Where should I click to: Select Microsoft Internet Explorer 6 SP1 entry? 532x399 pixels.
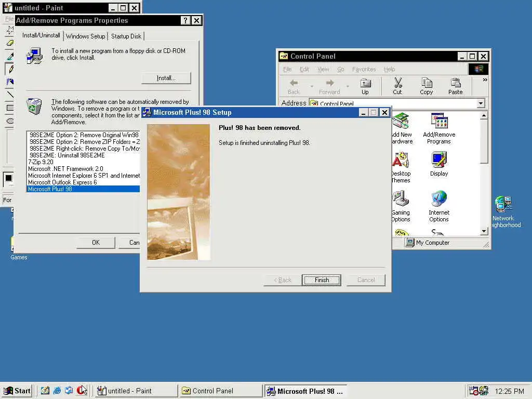[x=83, y=176]
